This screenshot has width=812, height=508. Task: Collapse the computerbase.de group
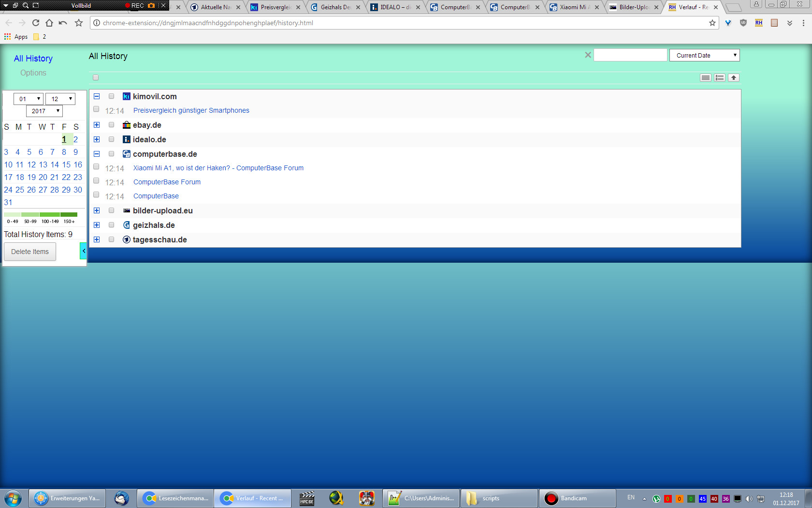point(97,154)
